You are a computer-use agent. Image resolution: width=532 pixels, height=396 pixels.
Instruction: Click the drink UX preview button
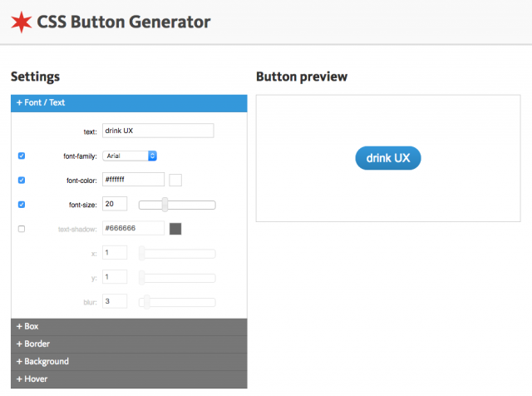click(x=387, y=158)
